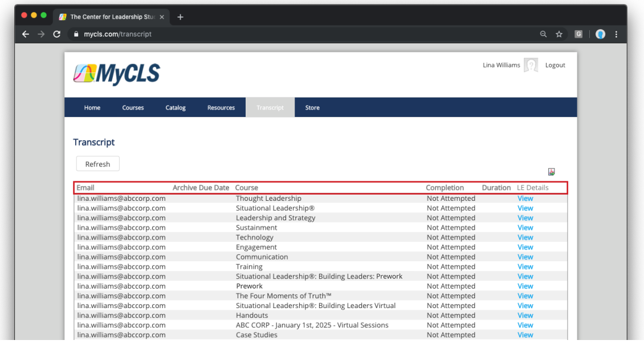The image size is (644, 344).
Task: View details for Sustainment course
Action: pos(525,228)
